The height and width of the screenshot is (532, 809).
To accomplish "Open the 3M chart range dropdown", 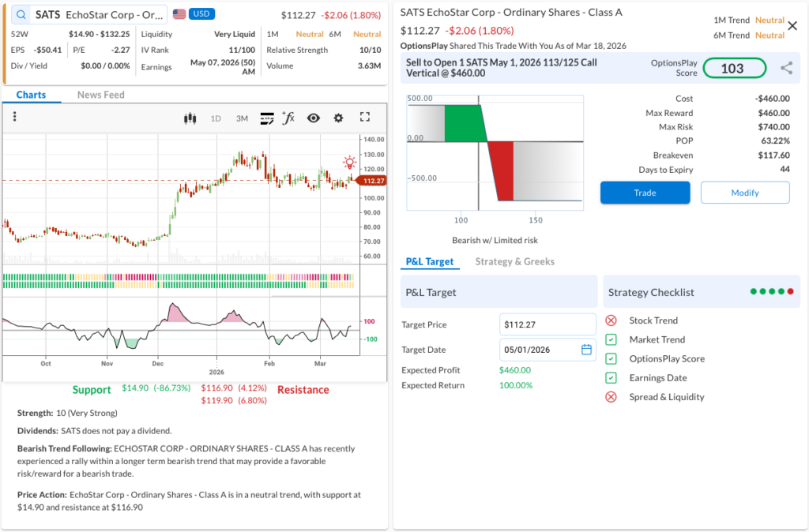I will pos(242,118).
